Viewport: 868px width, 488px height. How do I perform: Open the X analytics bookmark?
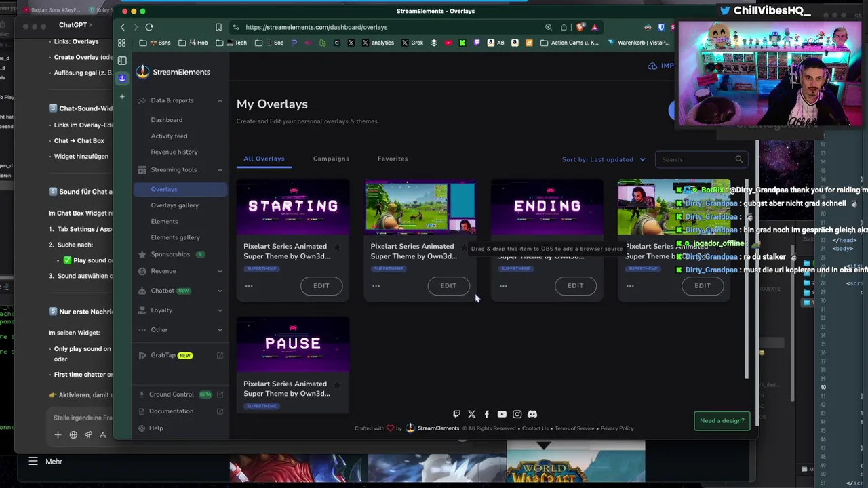coord(378,43)
